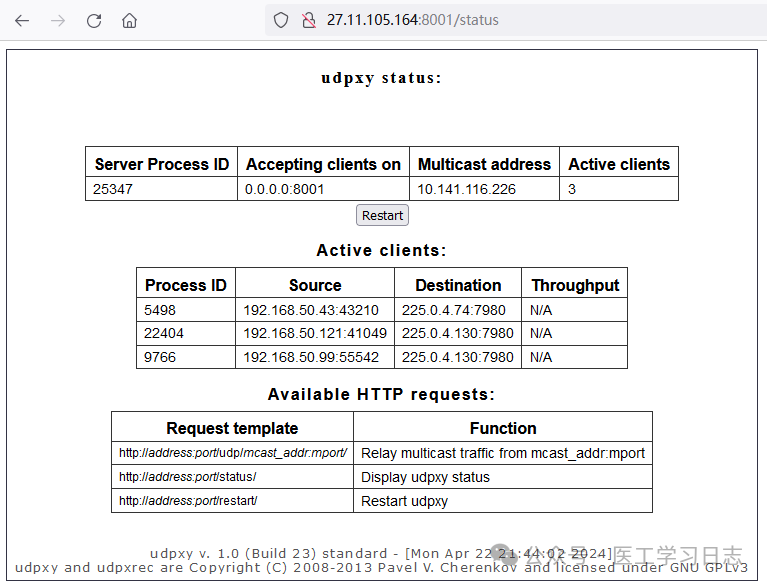This screenshot has height=586, width=767.
Task: Select the status/ request template
Action: click(187, 477)
